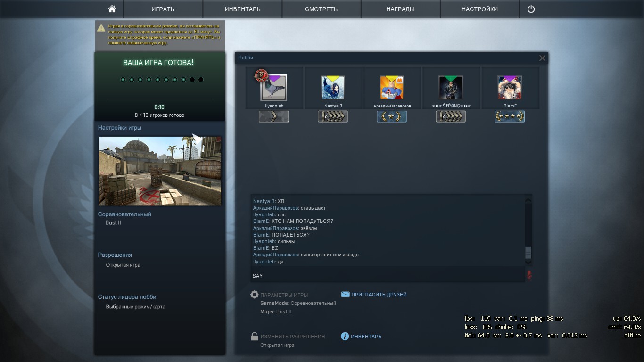This screenshot has width=644, height=362.
Task: Click the padlock permissions icon
Action: [254, 337]
